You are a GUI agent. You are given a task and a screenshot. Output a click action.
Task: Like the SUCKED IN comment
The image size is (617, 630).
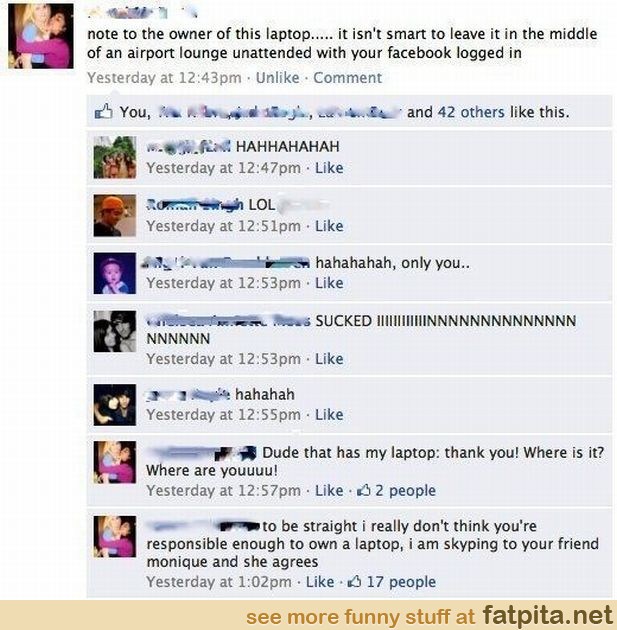coord(329,358)
